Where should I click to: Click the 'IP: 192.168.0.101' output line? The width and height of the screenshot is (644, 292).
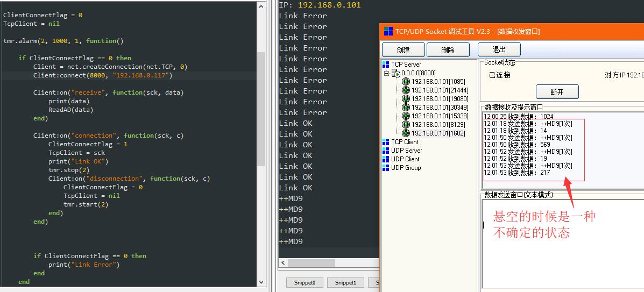(x=320, y=5)
